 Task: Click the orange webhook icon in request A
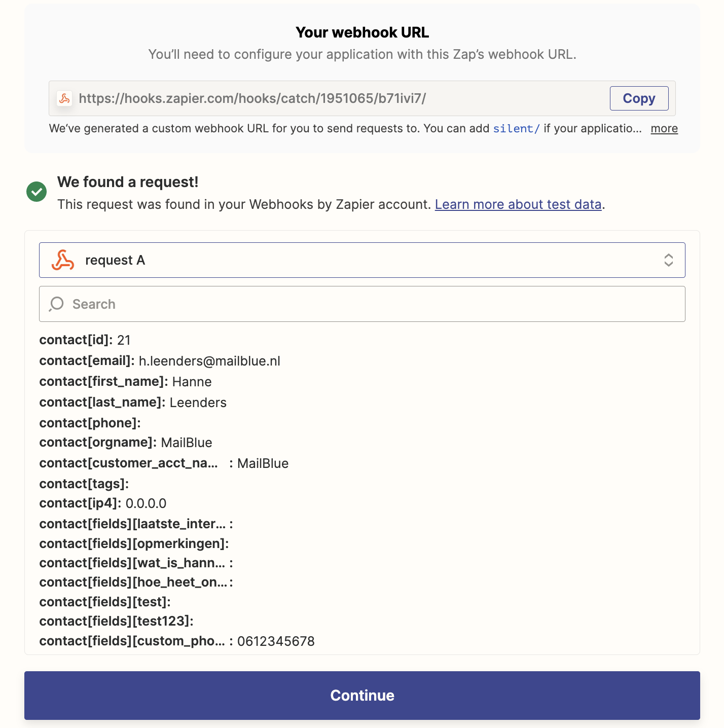(x=63, y=260)
